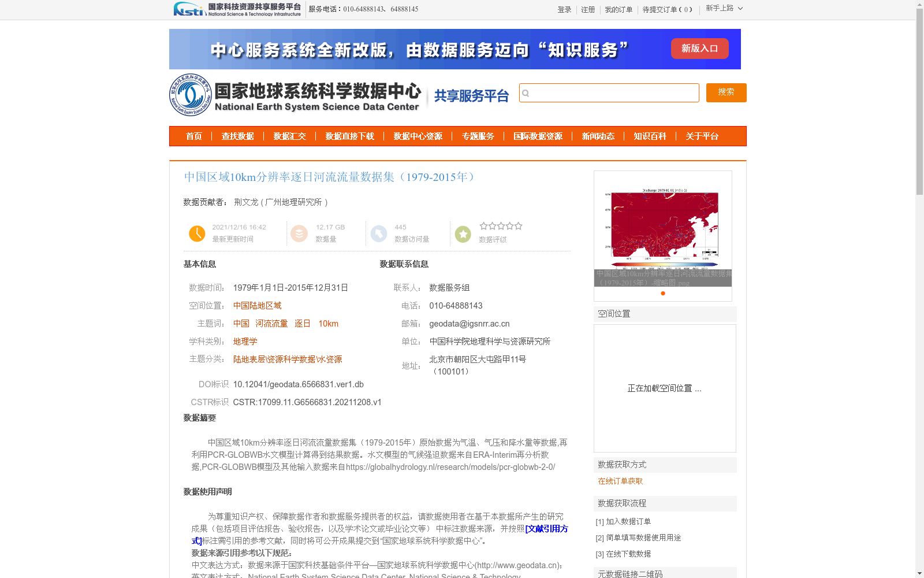Click the phone number 010-64888143 in contact info

(x=456, y=306)
